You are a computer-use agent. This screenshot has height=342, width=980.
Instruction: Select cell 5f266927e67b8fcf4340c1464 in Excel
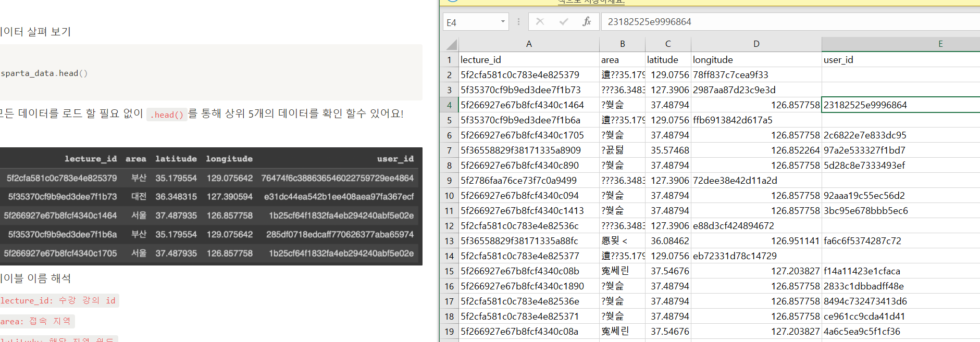tap(529, 105)
